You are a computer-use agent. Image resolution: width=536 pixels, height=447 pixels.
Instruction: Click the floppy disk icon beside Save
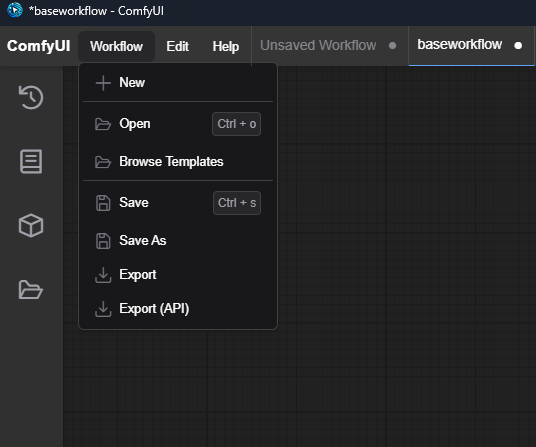point(103,203)
